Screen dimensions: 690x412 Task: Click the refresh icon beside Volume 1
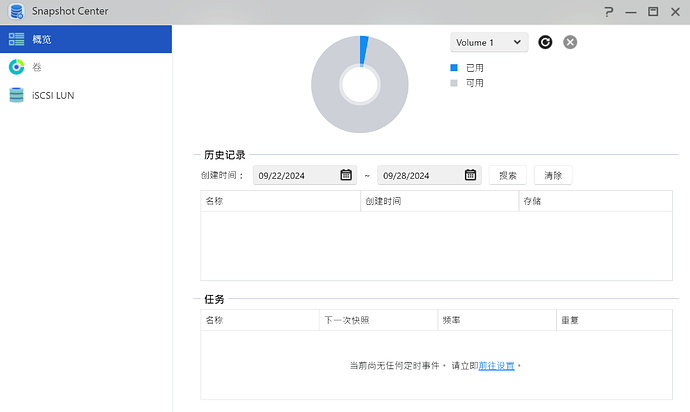tap(545, 42)
